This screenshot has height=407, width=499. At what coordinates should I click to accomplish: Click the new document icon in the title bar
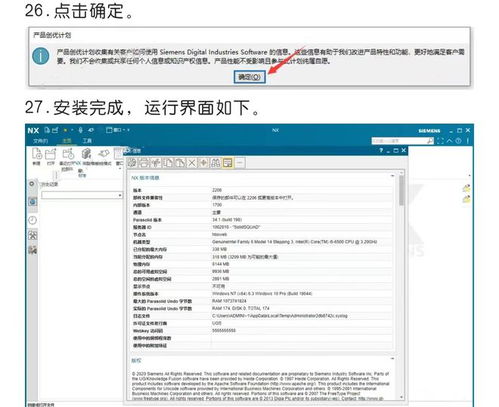47,130
